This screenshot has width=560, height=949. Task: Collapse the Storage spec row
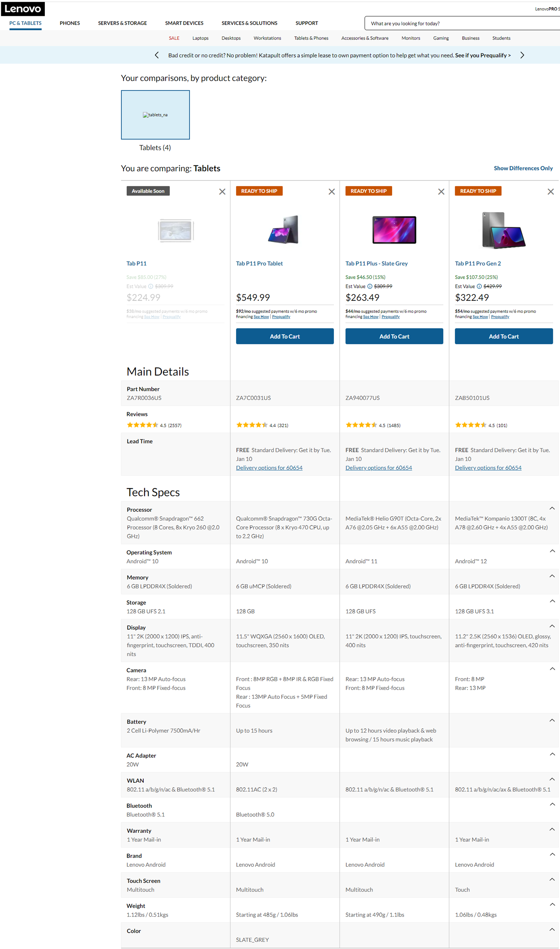(552, 601)
